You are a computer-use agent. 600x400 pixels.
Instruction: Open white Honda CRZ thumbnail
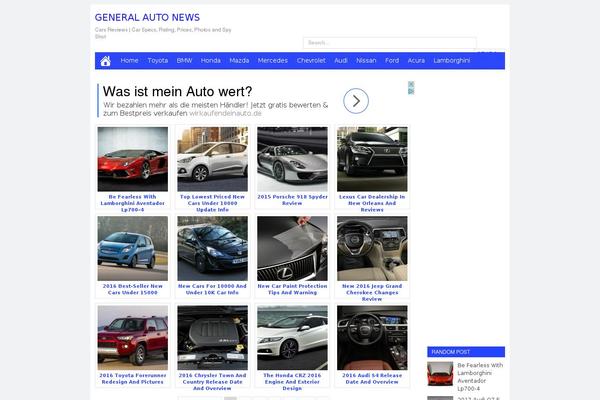pos(292,338)
